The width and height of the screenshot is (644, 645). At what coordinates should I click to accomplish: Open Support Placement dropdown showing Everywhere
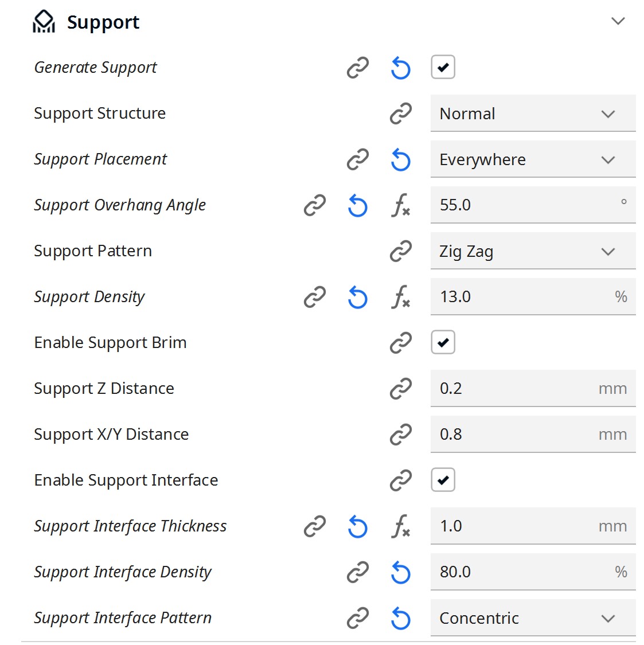(x=533, y=159)
